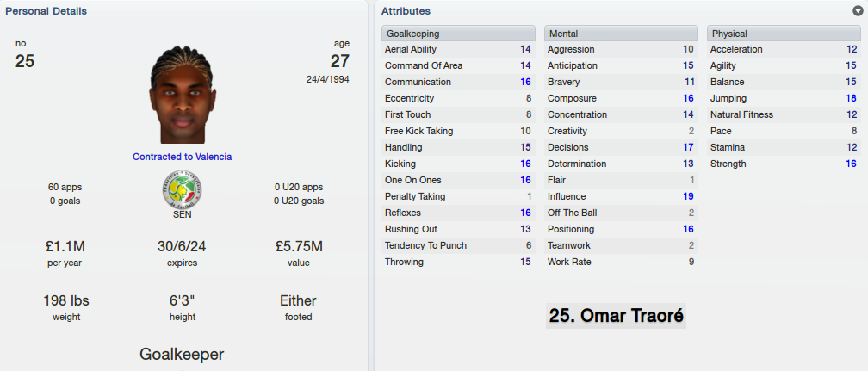Click the 25. Omar Traoré name label

click(x=617, y=316)
